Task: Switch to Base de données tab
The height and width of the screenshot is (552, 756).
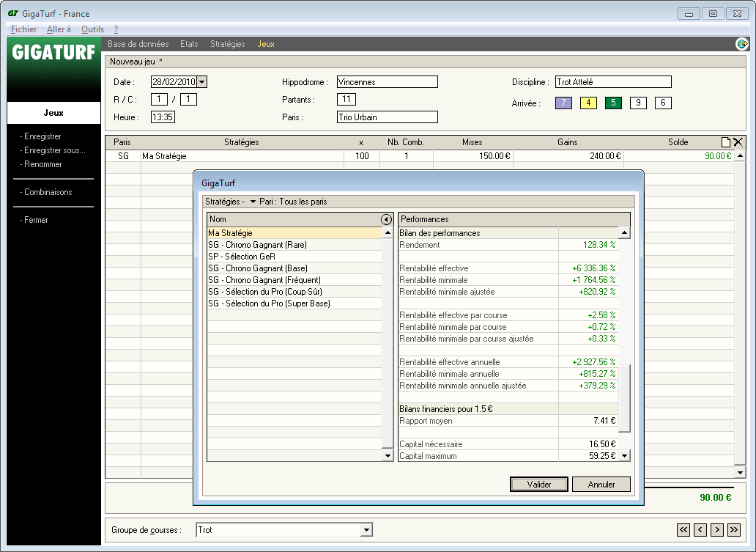Action: click(138, 44)
